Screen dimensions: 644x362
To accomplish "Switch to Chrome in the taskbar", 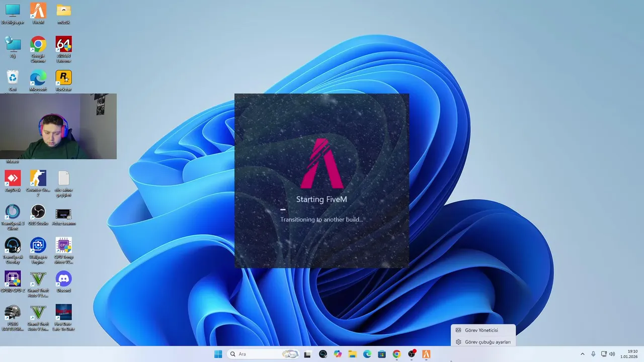I will (396, 354).
